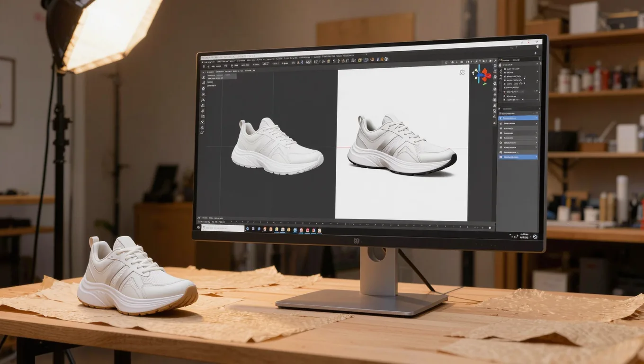
Task: Click the colored orientation gizmo in the viewport
Action: tap(482, 75)
